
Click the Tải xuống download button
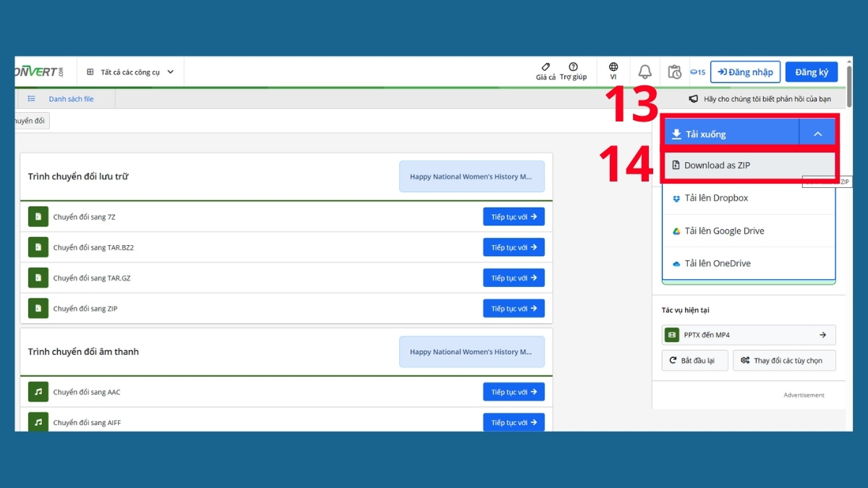click(731, 134)
